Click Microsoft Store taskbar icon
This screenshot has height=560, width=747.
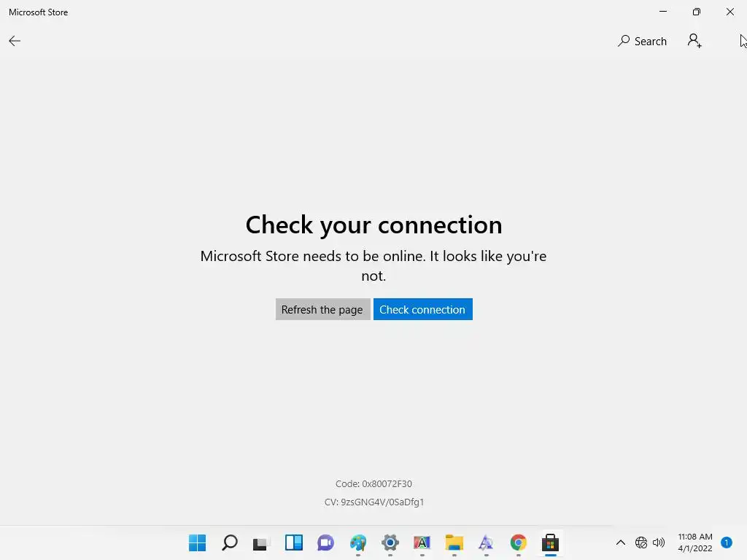tap(550, 542)
